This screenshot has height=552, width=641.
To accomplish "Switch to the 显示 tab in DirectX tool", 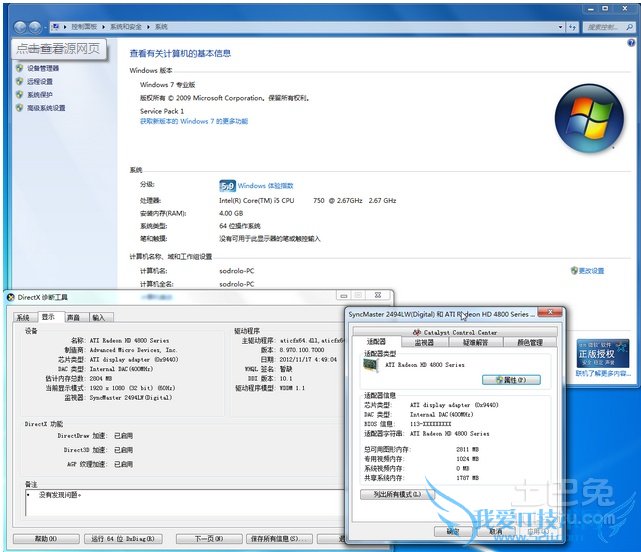I will 49,317.
